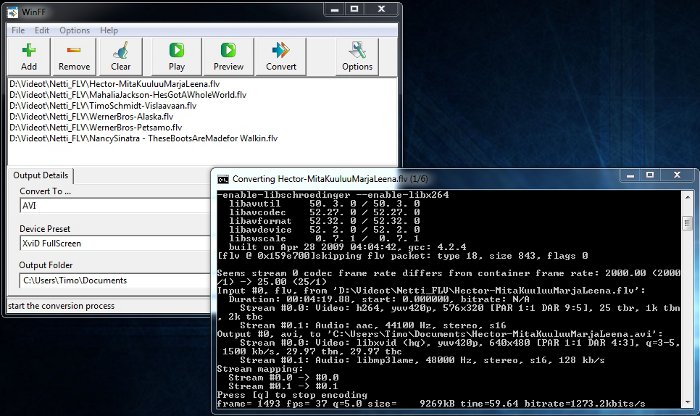700x416 pixels.
Task: Click console scrollbar up arrow
Action: pyautogui.click(x=688, y=197)
